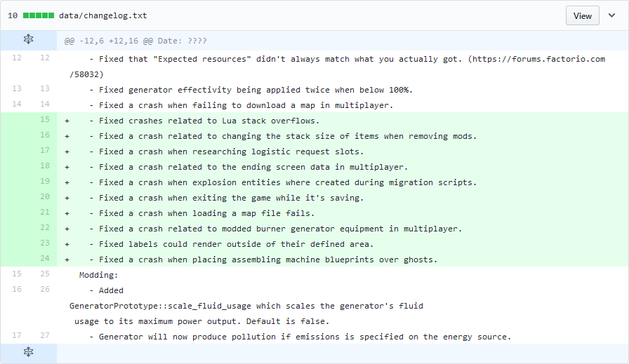Select old line number 17
The height and width of the screenshot is (364, 629).
(17, 335)
